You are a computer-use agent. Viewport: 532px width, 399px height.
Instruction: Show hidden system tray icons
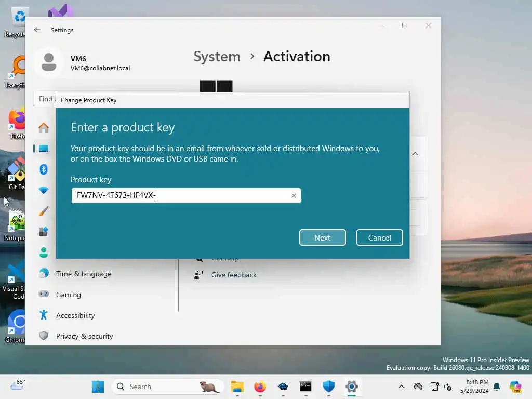(402, 387)
